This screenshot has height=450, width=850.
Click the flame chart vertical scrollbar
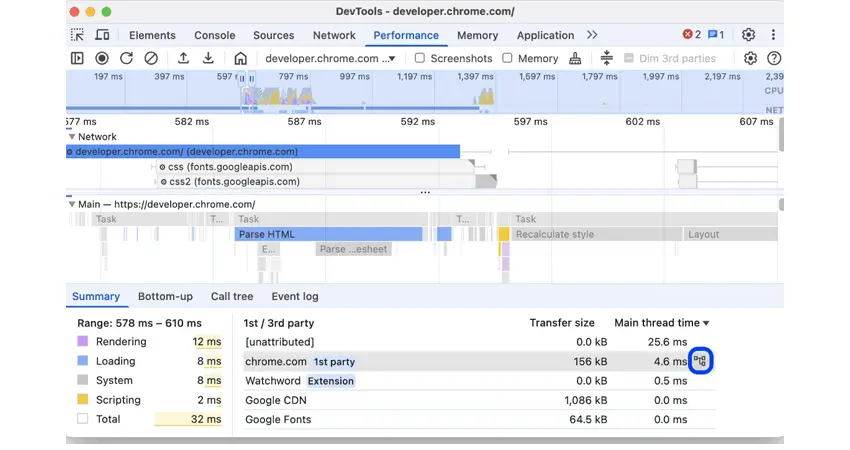tap(781, 204)
